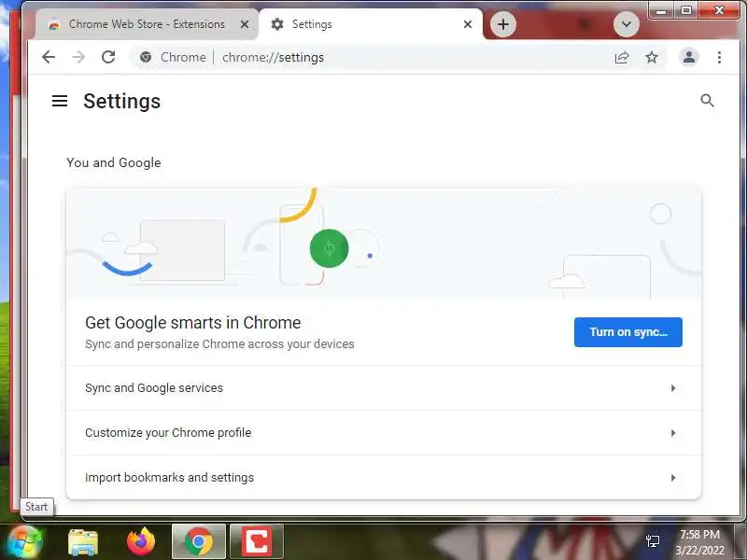This screenshot has height=560, width=747.
Task: Open the Windows Start menu orb
Action: click(x=25, y=542)
